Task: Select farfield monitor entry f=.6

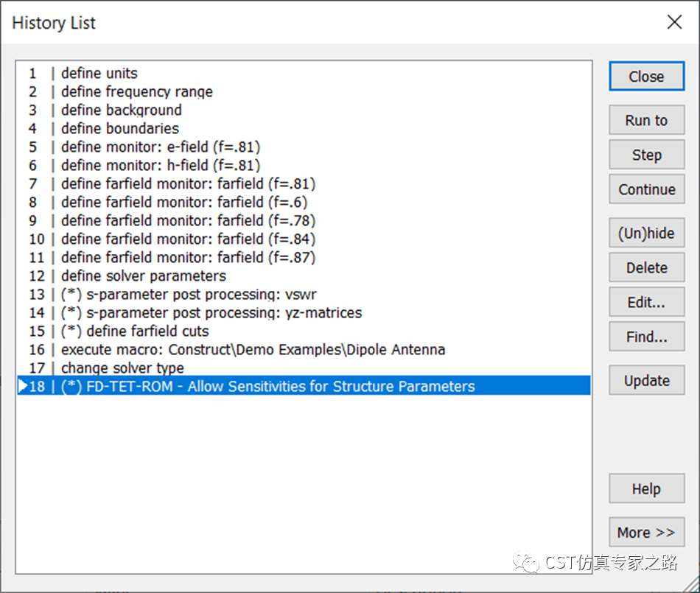Action: 304,202
